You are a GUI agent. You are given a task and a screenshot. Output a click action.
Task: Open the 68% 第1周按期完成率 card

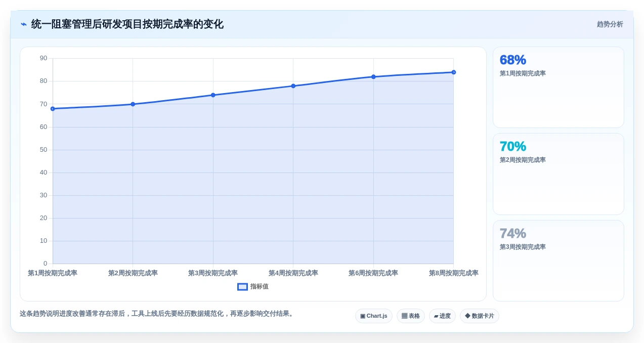click(x=559, y=87)
